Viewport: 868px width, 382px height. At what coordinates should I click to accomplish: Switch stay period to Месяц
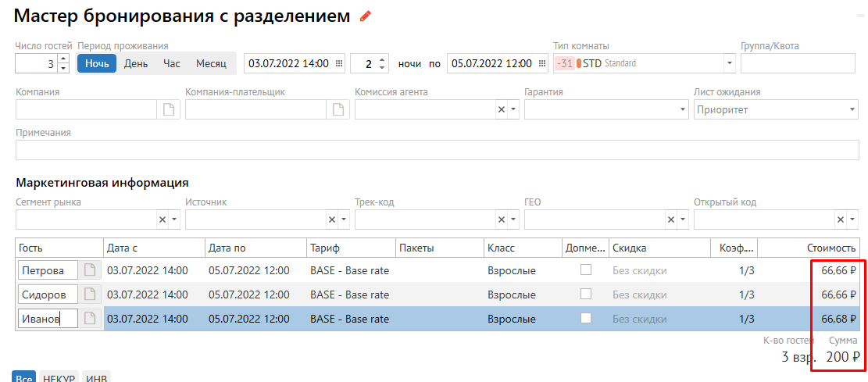tap(211, 64)
